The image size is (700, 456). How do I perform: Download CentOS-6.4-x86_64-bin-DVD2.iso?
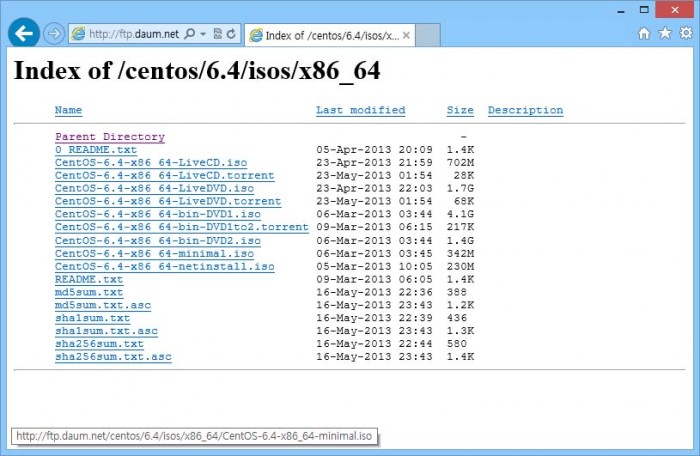point(158,241)
